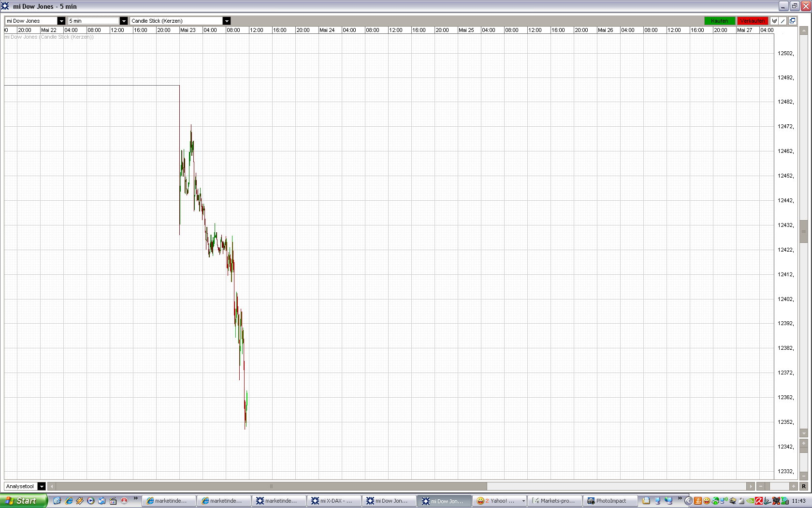Open the 5 min timeframe dropdown

coord(123,21)
